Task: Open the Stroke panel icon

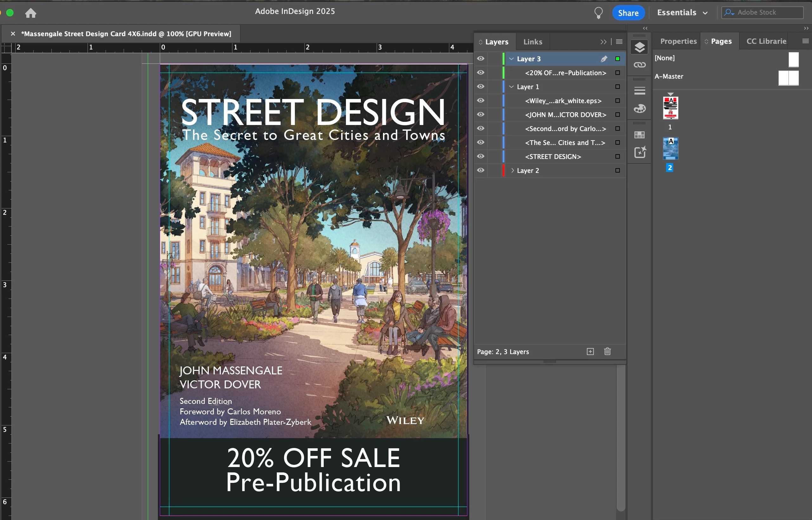Action: point(640,91)
